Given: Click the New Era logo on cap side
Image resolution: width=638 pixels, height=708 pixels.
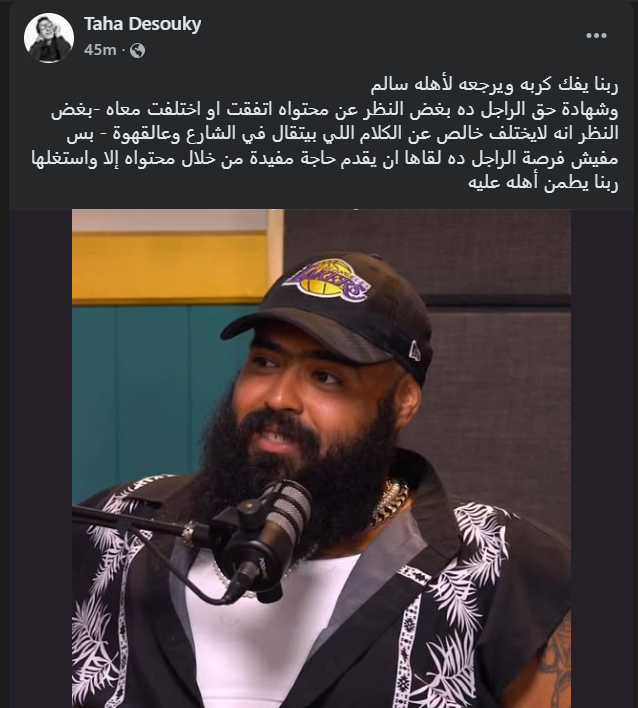Looking at the screenshot, I should click(x=414, y=351).
